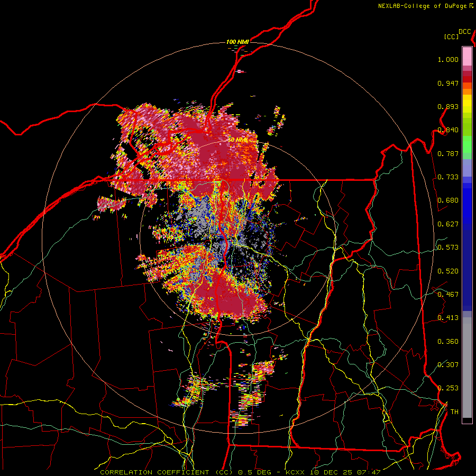Pick the gray segment of the color bar
Screen dimensions: 476x476
click(467, 368)
